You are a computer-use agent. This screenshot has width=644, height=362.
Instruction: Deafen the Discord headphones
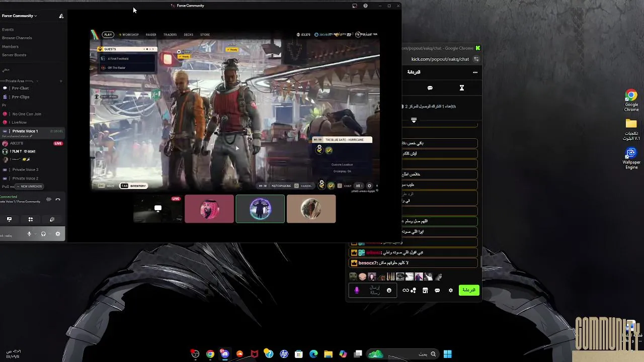pyautogui.click(x=43, y=234)
